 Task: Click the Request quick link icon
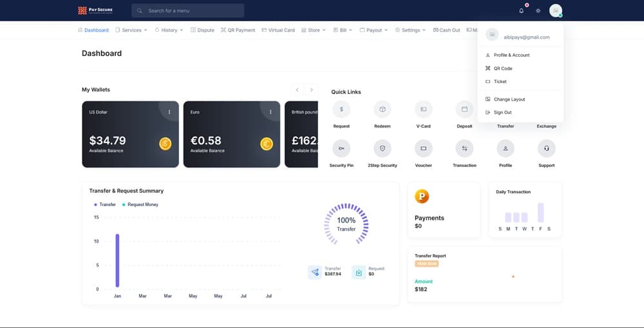tap(341, 109)
